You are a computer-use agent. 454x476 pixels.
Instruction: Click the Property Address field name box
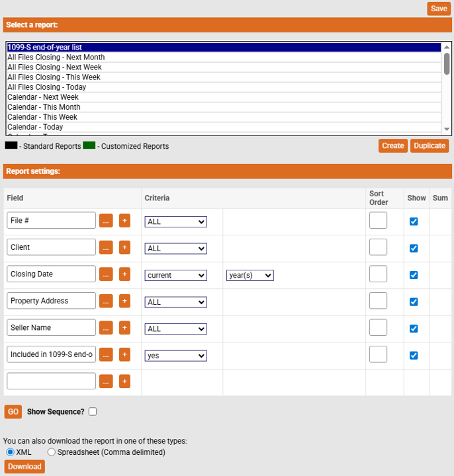[x=52, y=301]
